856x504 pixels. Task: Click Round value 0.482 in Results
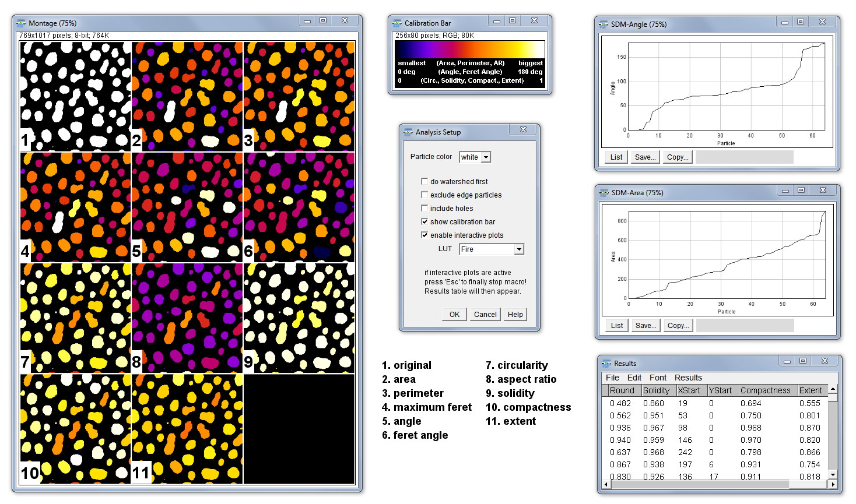click(x=620, y=403)
